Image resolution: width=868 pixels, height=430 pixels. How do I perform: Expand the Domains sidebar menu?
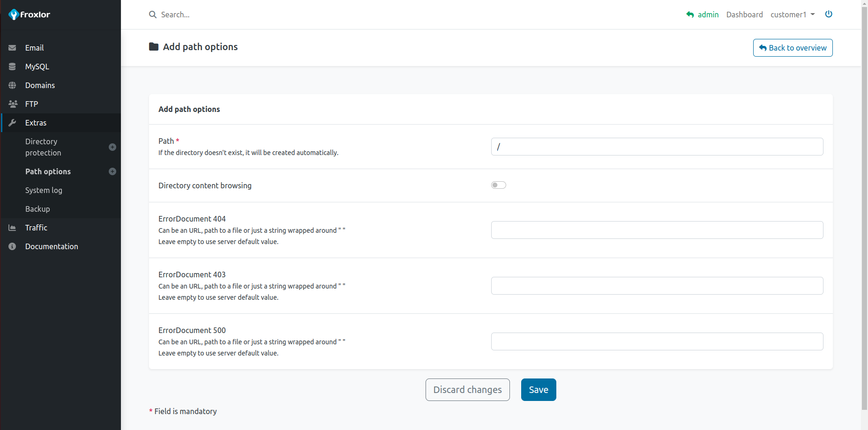coord(40,85)
